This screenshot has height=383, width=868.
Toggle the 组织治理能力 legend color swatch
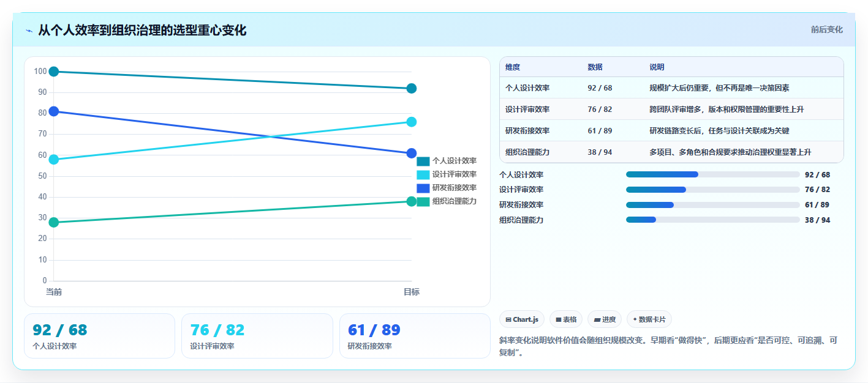pyautogui.click(x=423, y=201)
